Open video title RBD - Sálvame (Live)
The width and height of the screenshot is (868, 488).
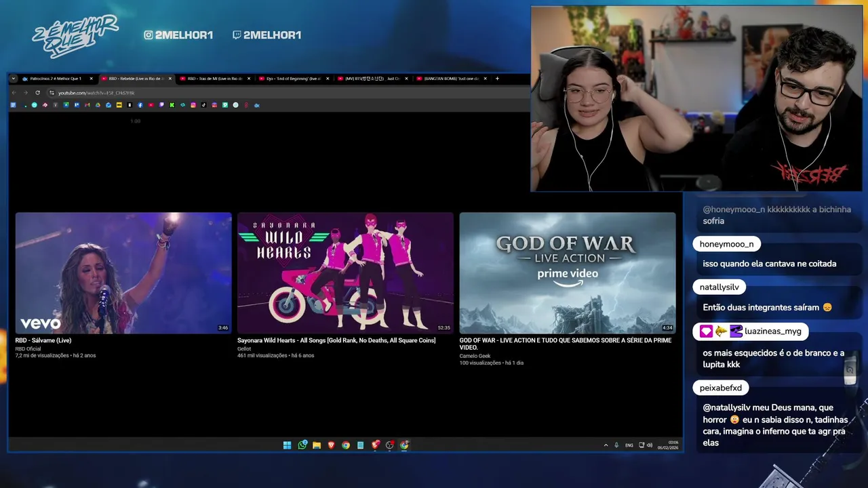43,340
